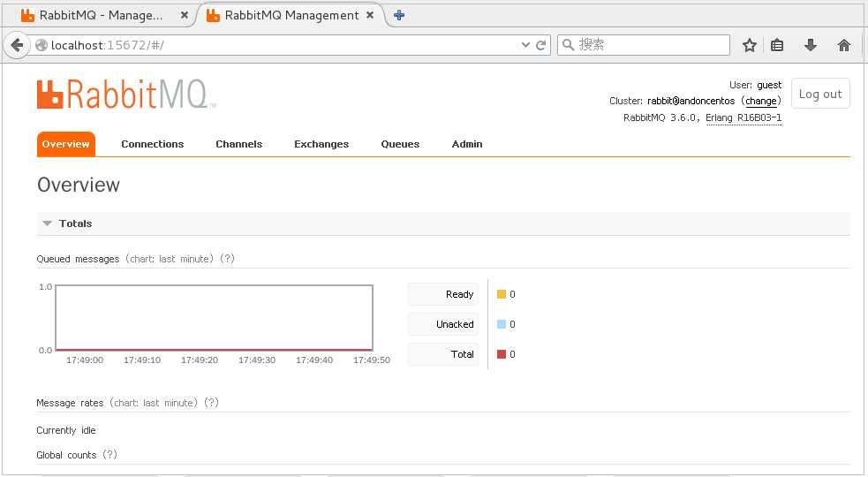Click the Unacked legend label

coord(443,324)
